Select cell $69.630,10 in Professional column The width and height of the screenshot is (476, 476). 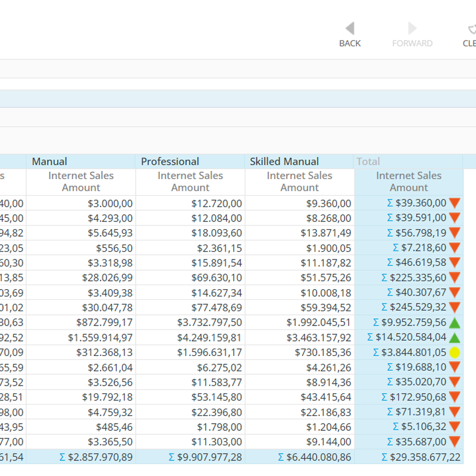click(190, 277)
